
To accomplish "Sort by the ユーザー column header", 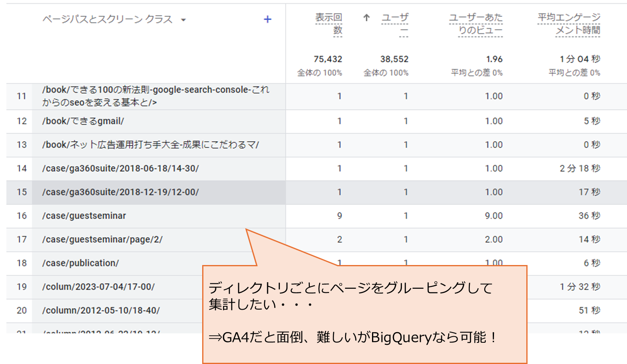I will (x=395, y=24).
